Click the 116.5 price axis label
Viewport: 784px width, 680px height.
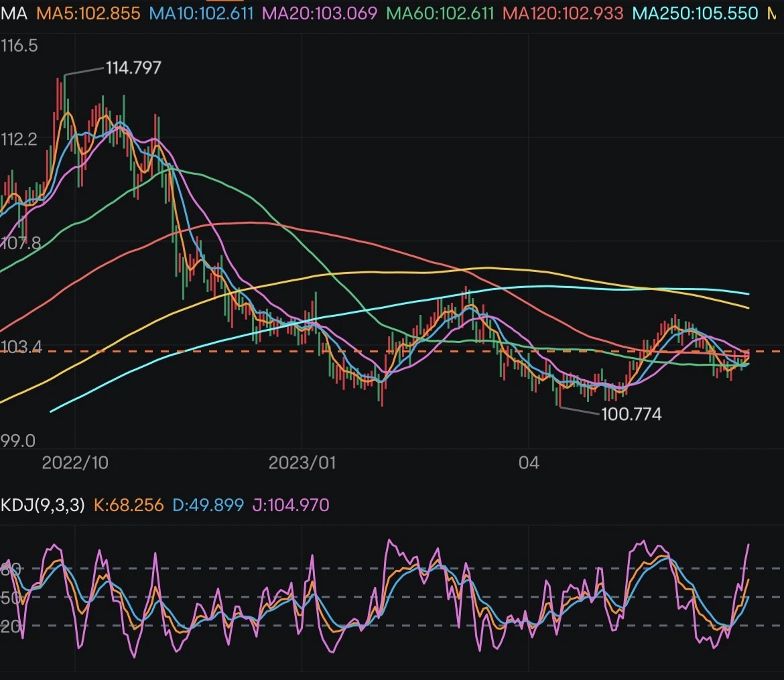(x=19, y=46)
